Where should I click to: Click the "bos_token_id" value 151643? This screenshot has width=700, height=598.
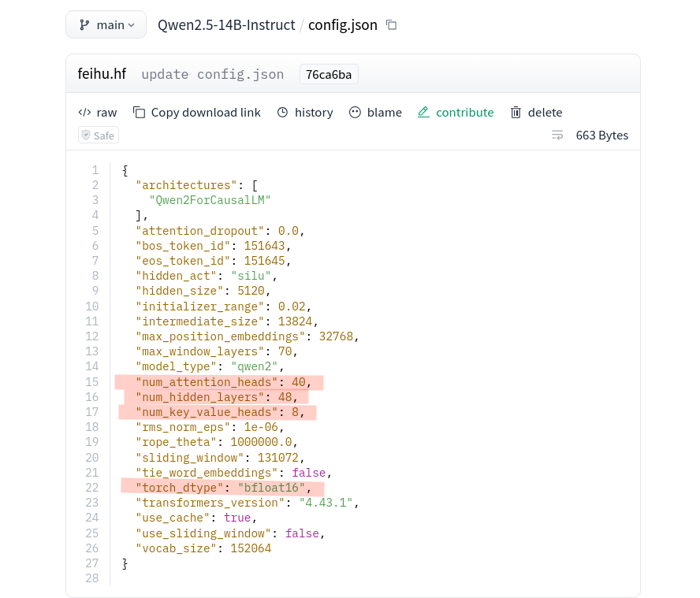pyautogui.click(x=264, y=246)
